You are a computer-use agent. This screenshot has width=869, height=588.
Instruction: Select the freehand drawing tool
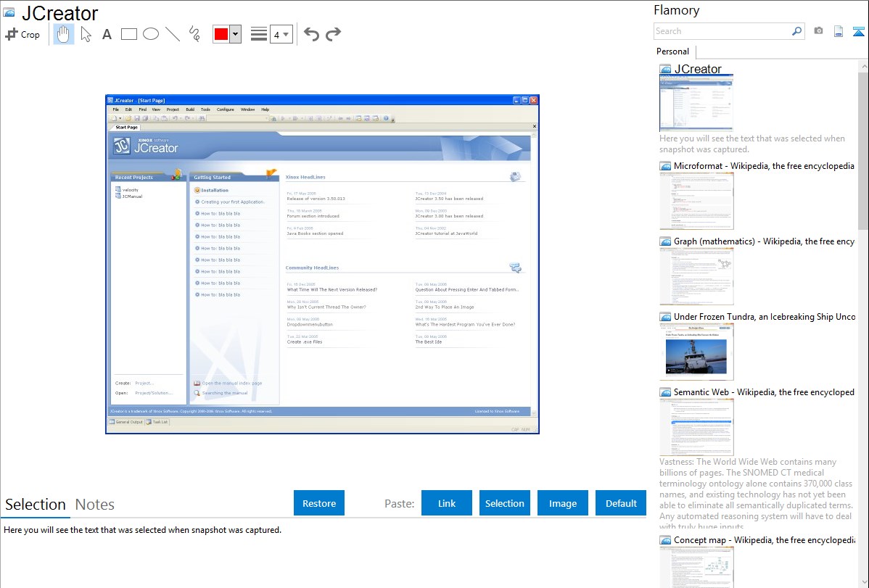(194, 34)
